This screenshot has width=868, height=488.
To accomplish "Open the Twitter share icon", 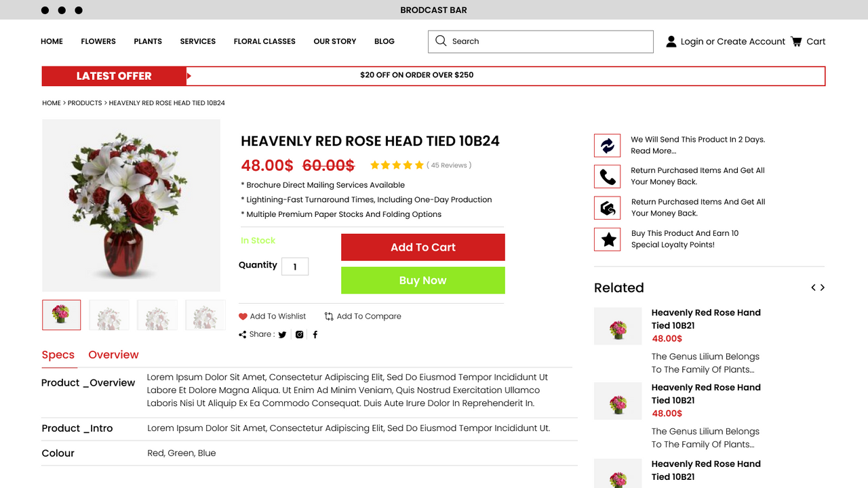I will coord(282,334).
